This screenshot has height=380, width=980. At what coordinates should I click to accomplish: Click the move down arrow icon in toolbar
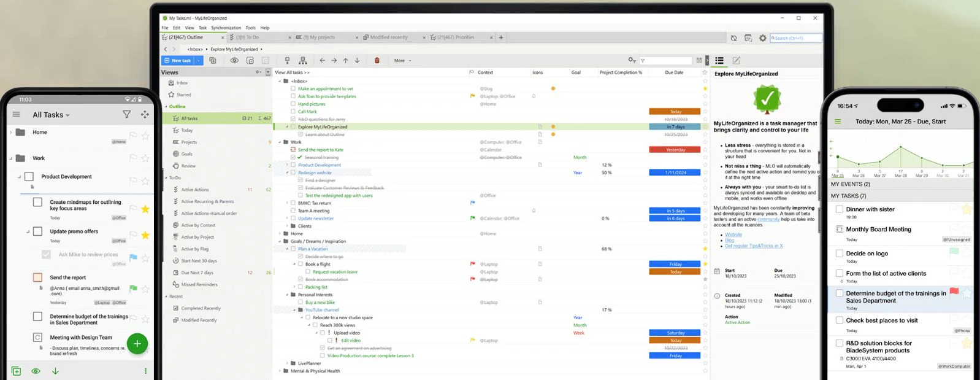(357, 61)
